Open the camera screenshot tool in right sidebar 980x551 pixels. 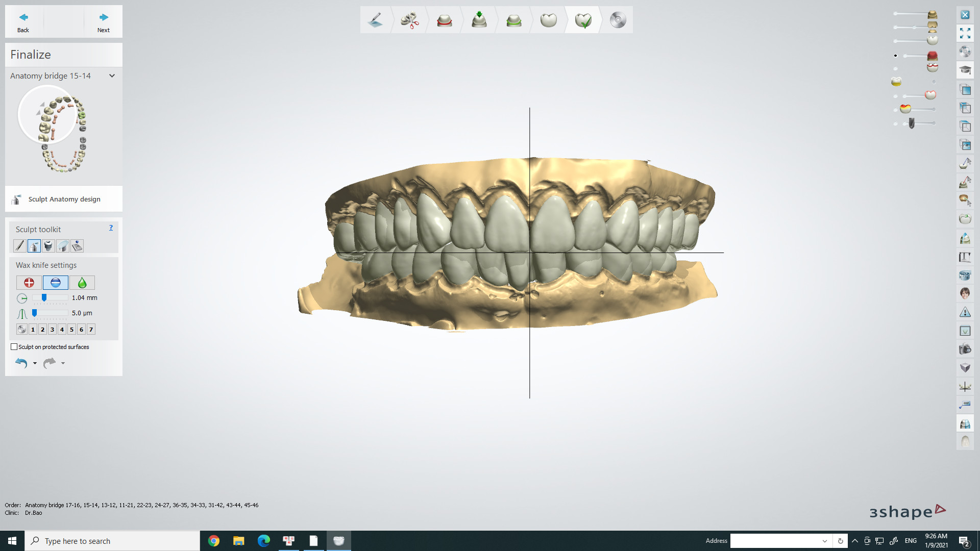965,349
